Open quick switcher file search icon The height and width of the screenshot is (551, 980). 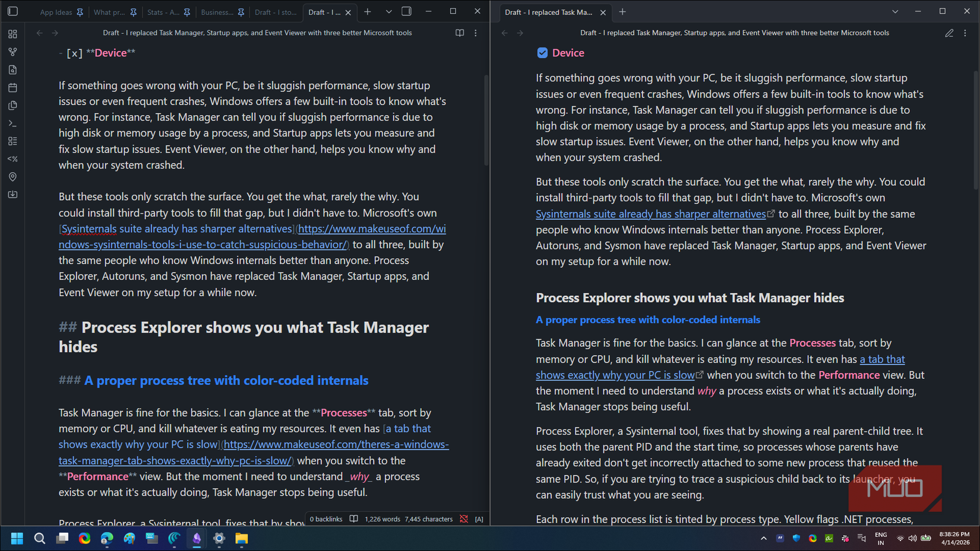[12, 70]
